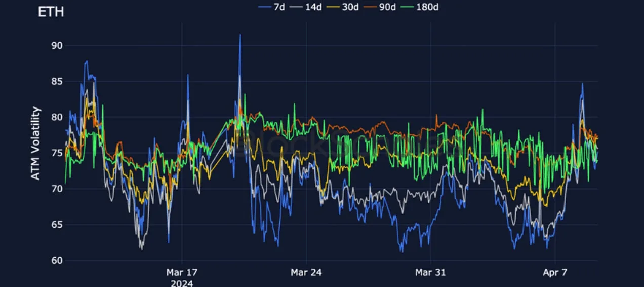Click the Mar 24 date tick label
The image size is (644, 287).
[x=306, y=272]
